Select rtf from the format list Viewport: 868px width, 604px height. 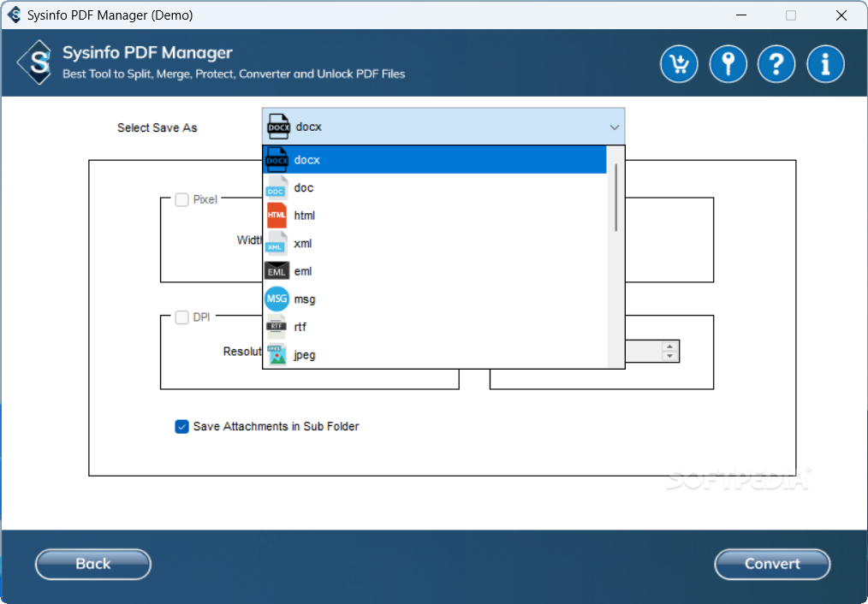(435, 327)
